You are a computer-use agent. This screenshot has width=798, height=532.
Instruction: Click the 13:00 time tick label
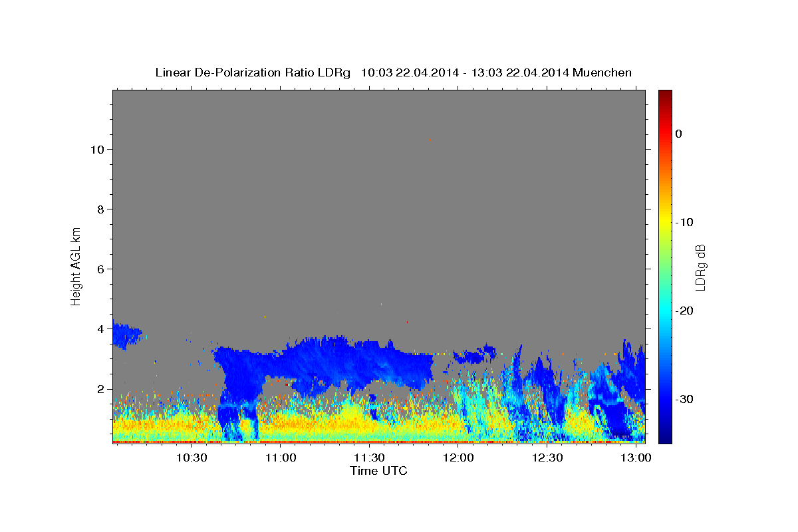point(635,458)
